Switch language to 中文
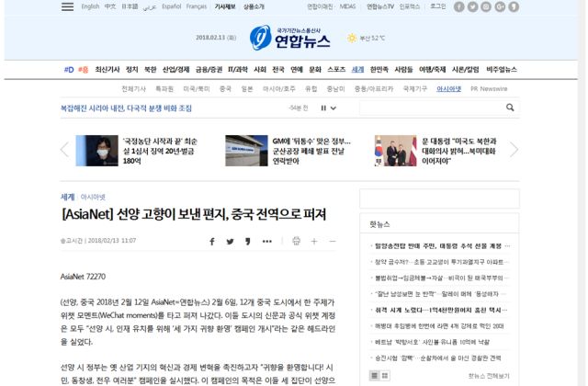Viewport: 588px width, 386px height. pos(110,6)
